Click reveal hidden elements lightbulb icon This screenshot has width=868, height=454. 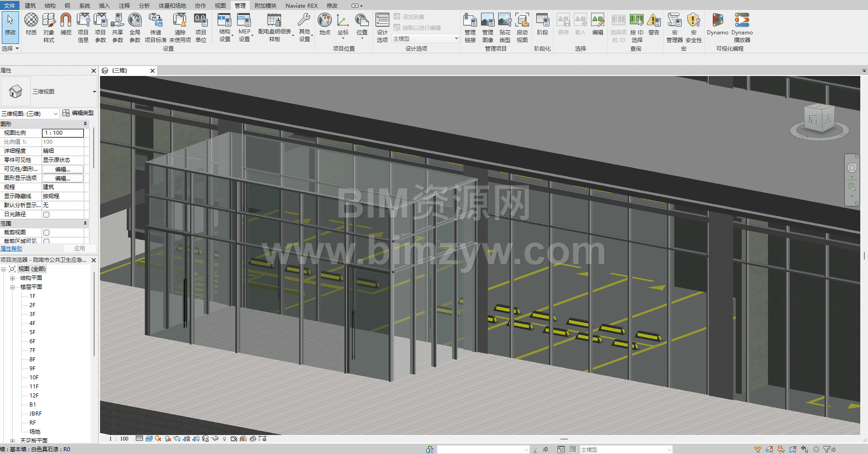click(224, 439)
